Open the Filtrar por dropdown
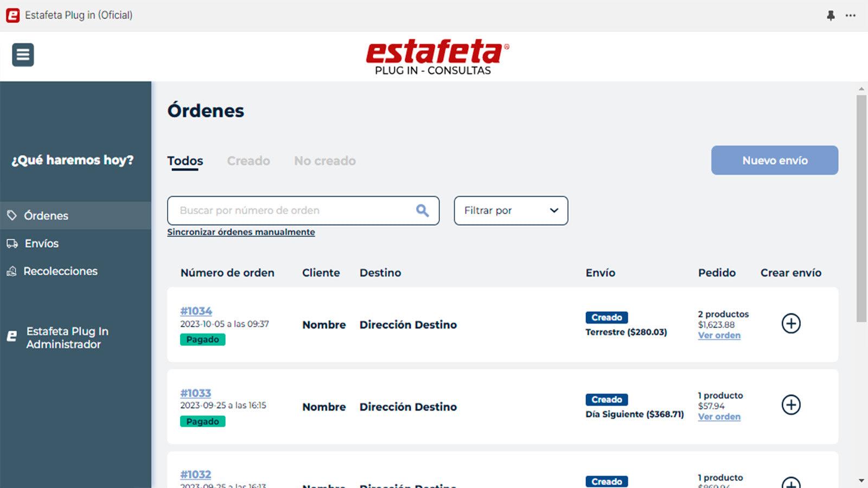The image size is (868, 488). [x=510, y=210]
